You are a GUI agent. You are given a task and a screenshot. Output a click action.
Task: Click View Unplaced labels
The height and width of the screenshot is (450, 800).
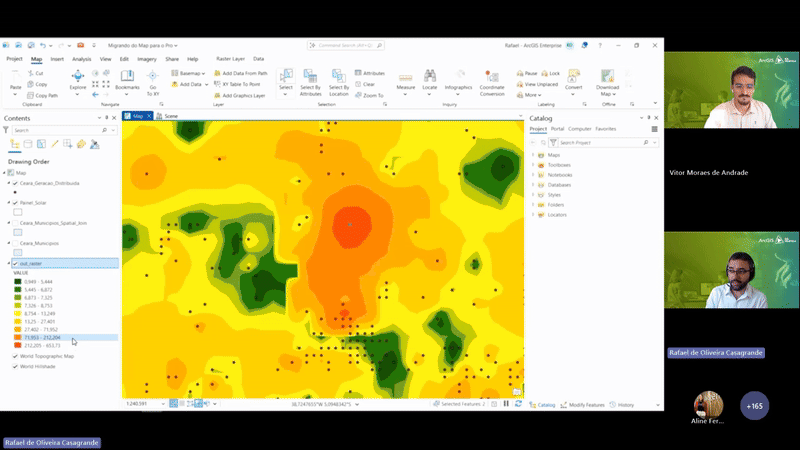(x=537, y=85)
